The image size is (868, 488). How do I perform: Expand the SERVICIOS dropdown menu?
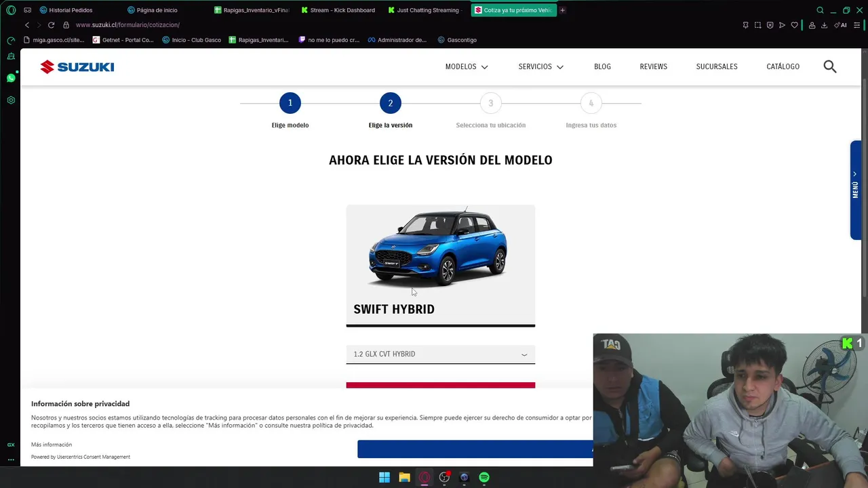point(541,66)
